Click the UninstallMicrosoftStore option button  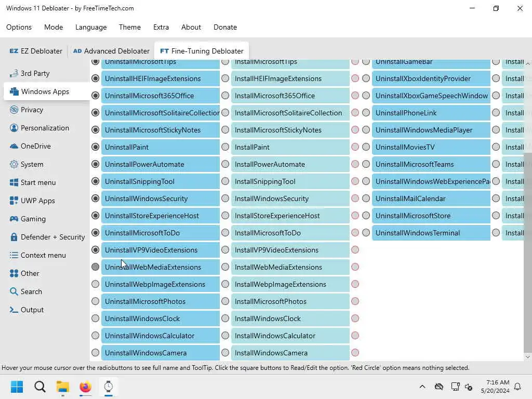click(x=431, y=216)
